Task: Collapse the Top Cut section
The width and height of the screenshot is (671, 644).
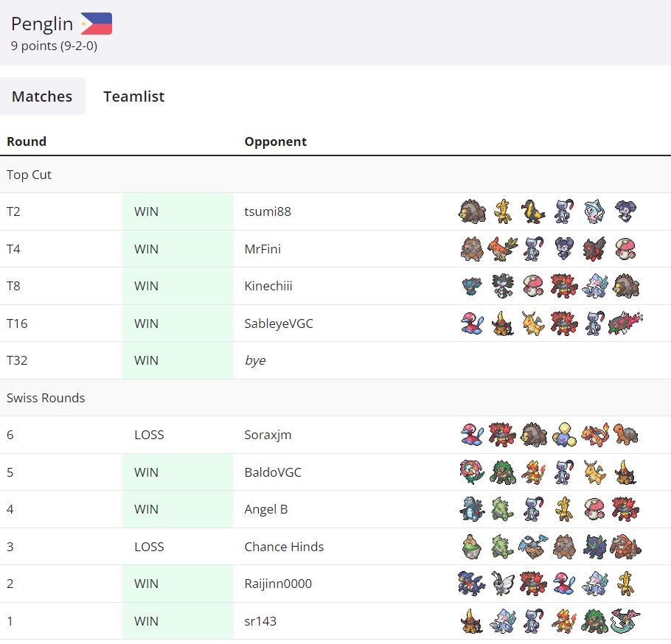Action: pyautogui.click(x=29, y=175)
